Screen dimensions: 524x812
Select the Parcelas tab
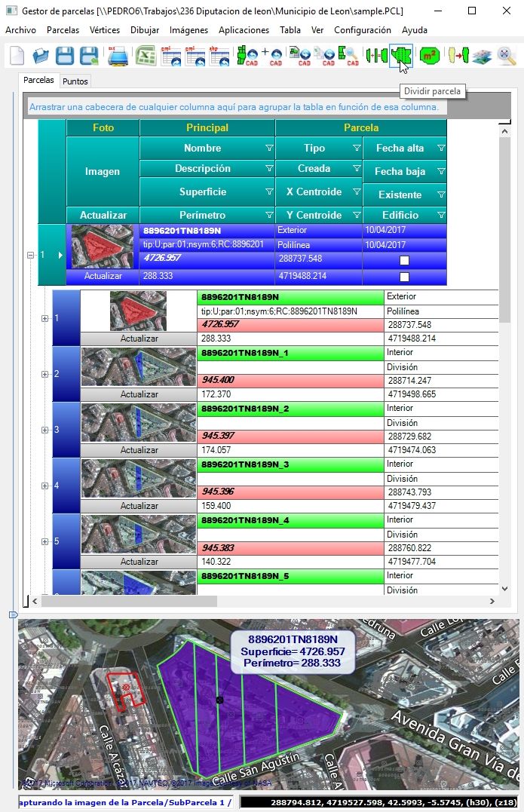[39, 80]
